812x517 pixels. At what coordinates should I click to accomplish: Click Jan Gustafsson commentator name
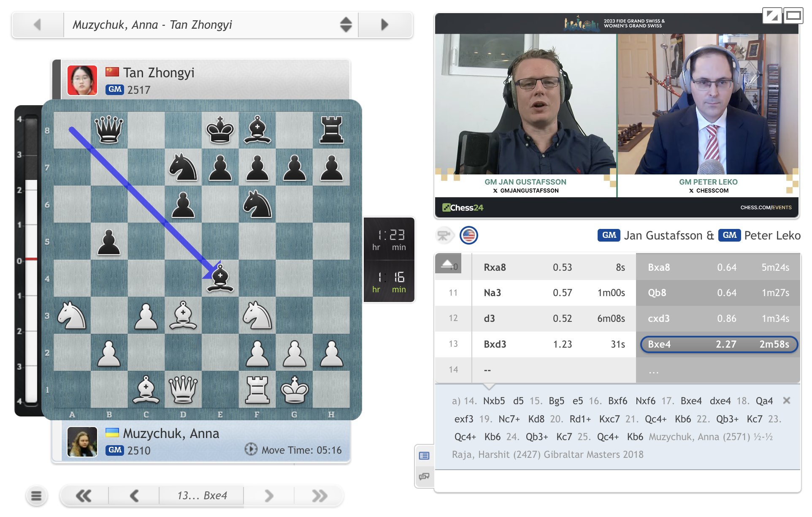tap(663, 235)
